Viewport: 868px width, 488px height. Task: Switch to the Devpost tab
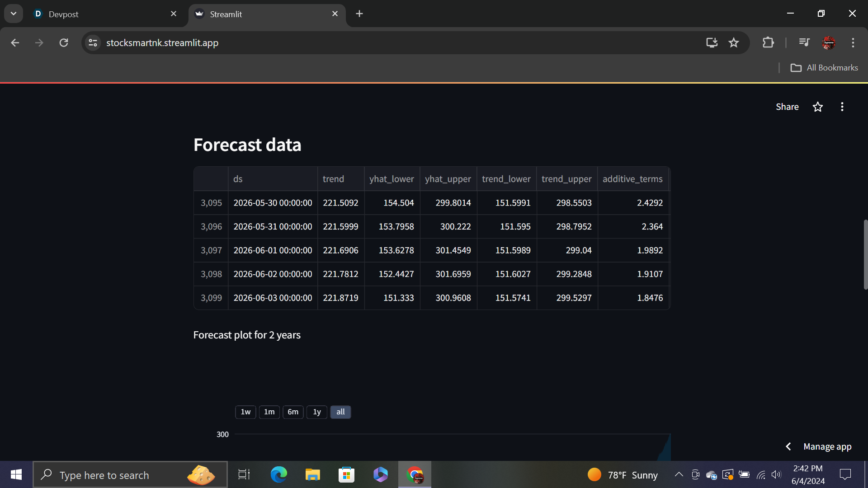click(x=63, y=14)
